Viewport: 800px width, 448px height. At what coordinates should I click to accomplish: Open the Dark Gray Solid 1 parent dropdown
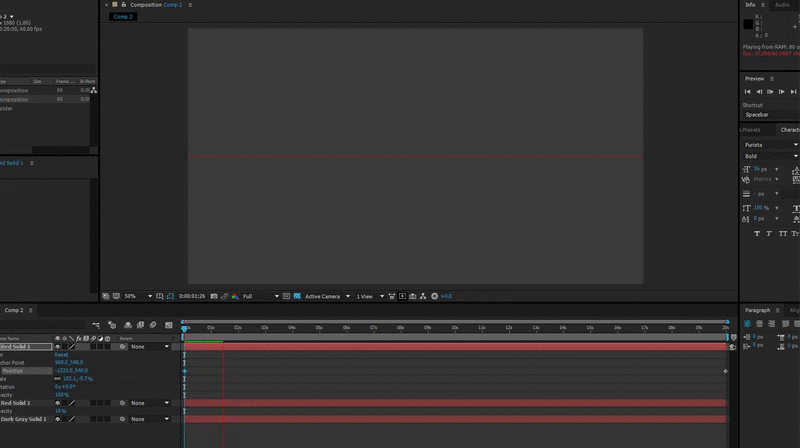point(149,419)
